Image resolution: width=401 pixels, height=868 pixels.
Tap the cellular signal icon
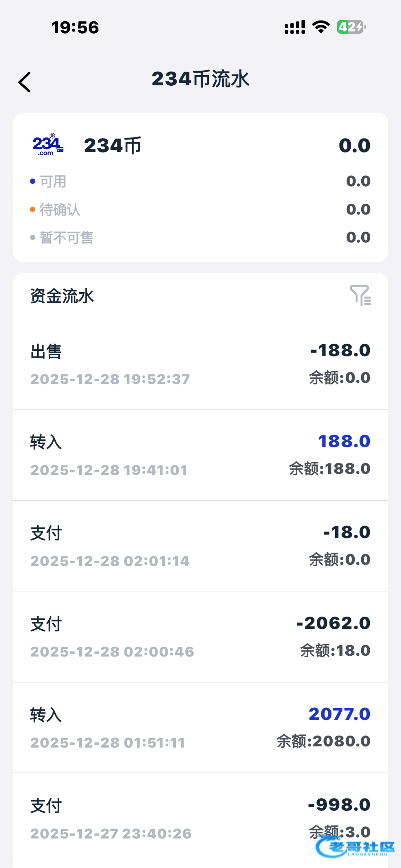tap(295, 27)
